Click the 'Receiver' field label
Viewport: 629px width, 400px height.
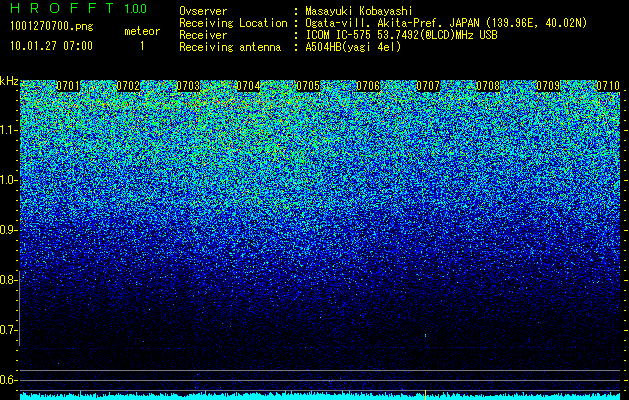click(x=203, y=35)
